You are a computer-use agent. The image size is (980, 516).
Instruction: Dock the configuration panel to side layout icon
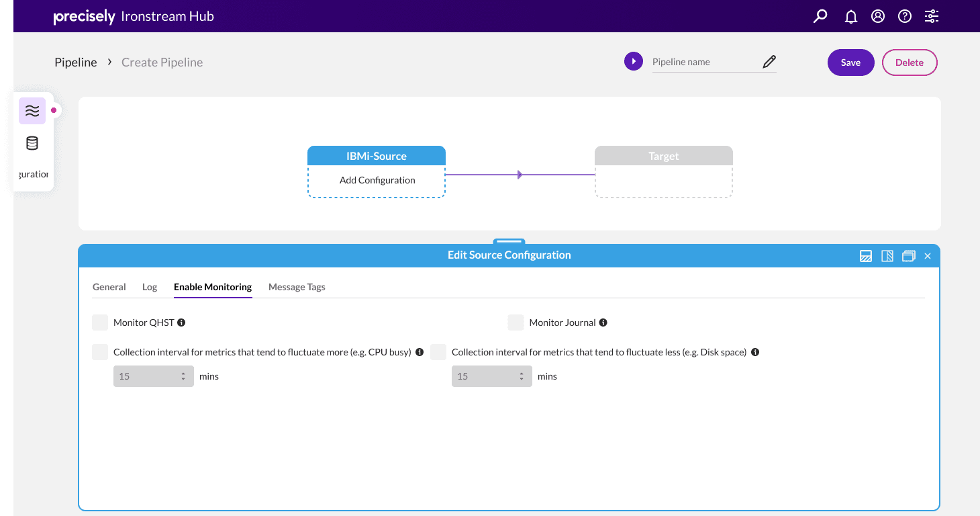pos(887,255)
